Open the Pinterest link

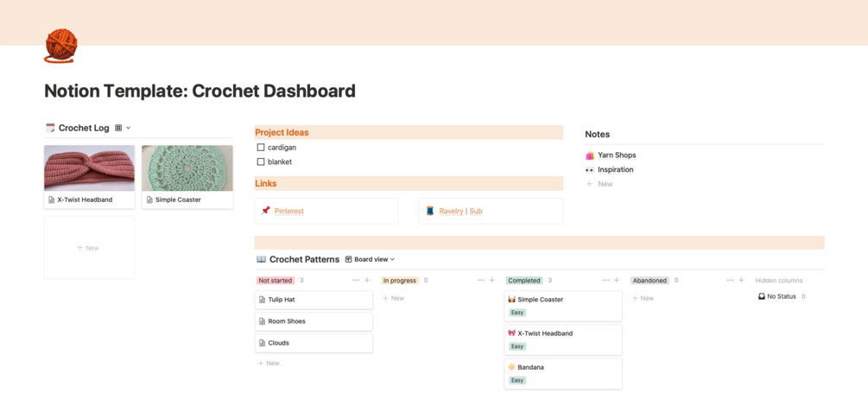point(289,211)
